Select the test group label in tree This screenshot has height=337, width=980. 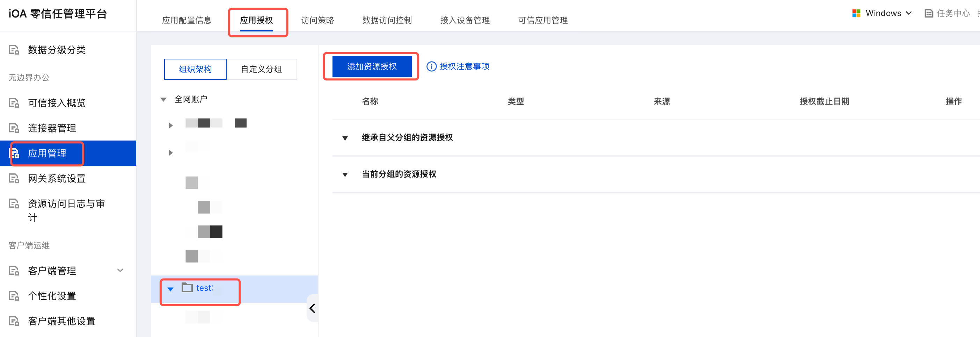tap(204, 288)
